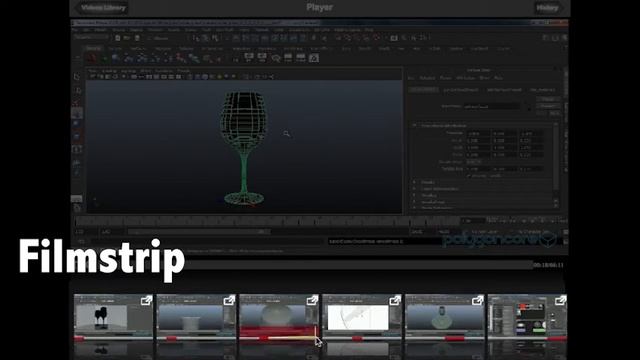
Task: Pop out the white sketch thumbnail
Action: click(x=395, y=301)
